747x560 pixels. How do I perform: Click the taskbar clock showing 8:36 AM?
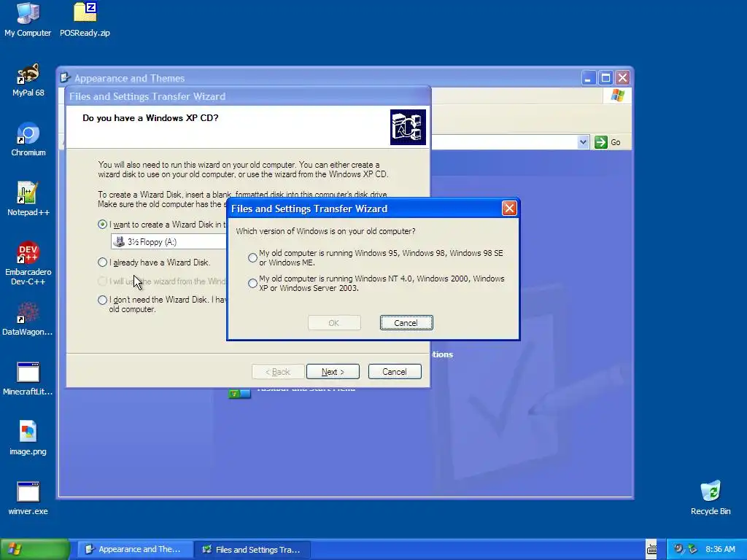(720, 549)
